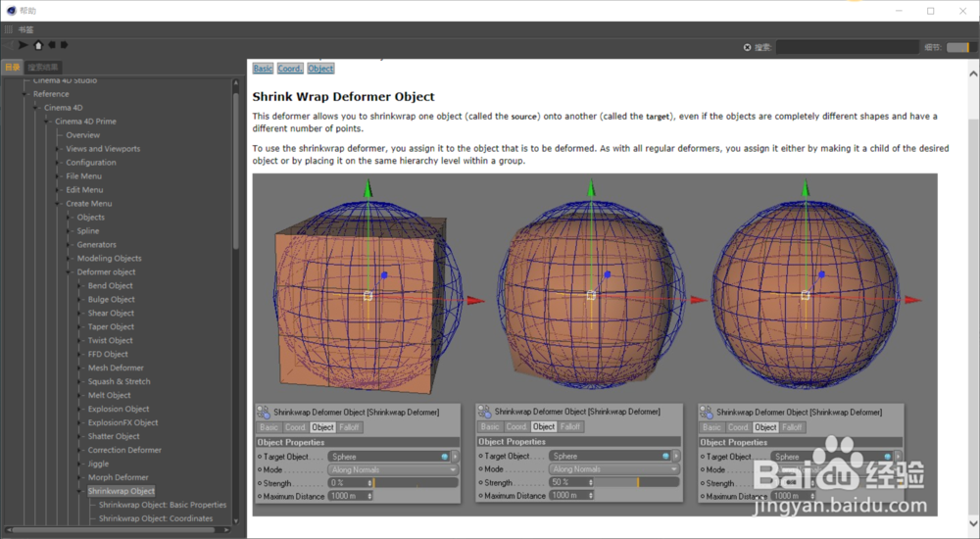Open the Bulge Object help topic
The width and height of the screenshot is (980, 539).
112,300
